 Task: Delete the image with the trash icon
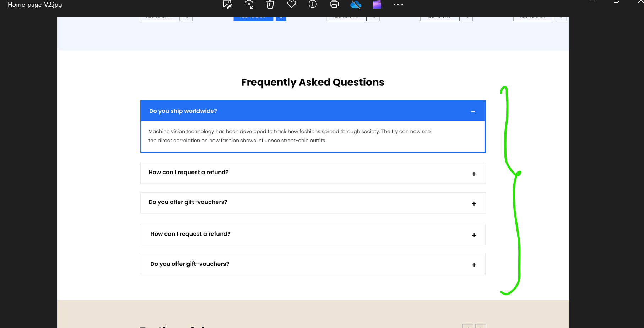coord(270,4)
